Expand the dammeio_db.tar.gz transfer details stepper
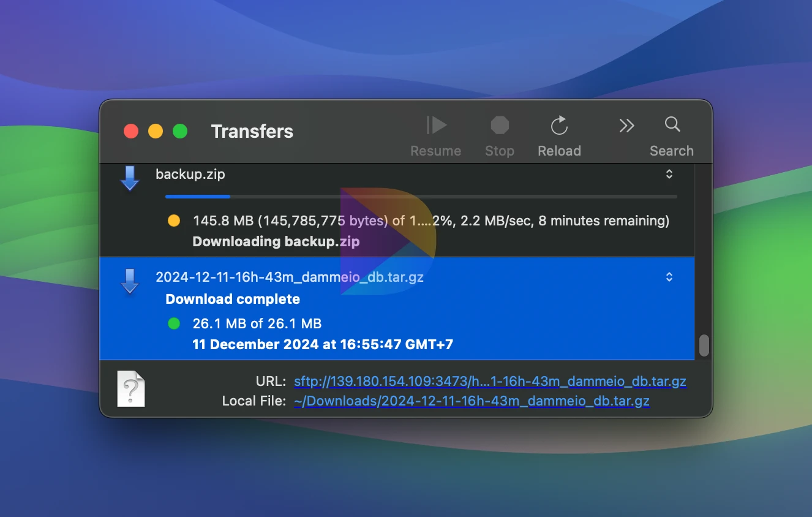 tap(669, 277)
